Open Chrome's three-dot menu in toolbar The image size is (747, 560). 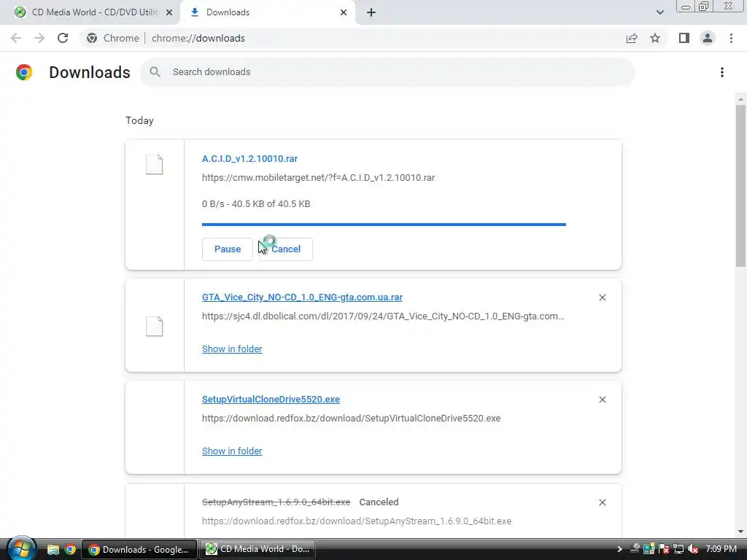point(731,38)
